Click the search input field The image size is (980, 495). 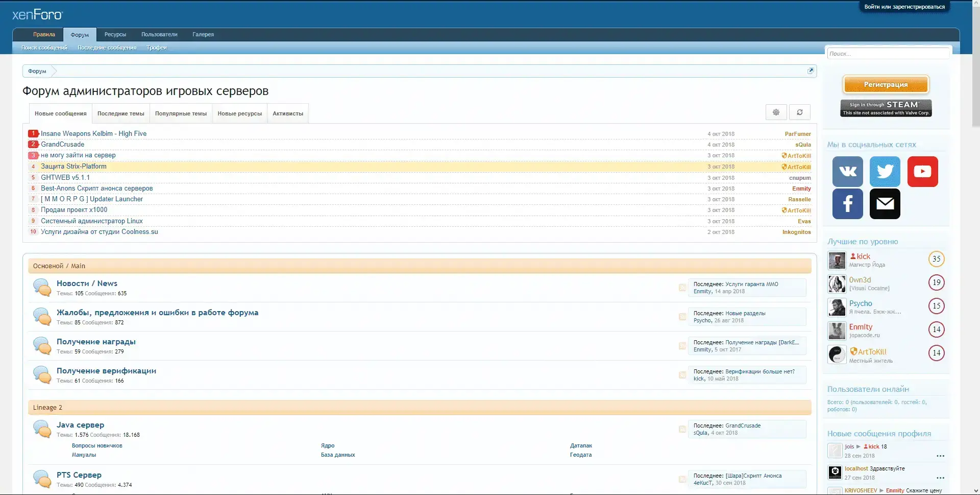[x=888, y=53]
